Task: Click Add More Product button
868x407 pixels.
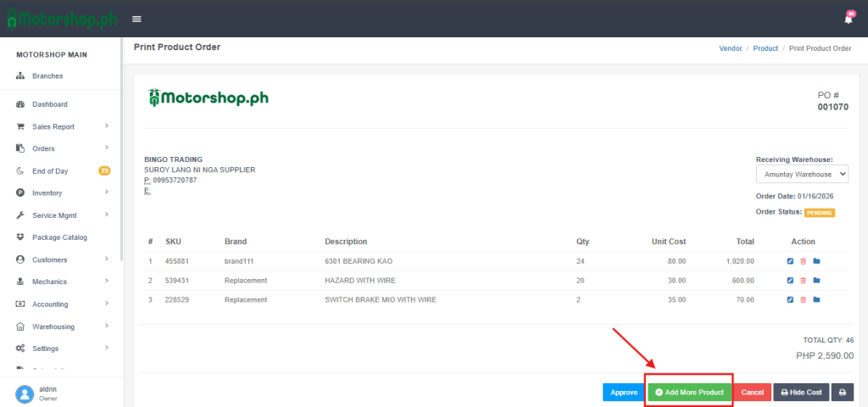Action: 689,393
